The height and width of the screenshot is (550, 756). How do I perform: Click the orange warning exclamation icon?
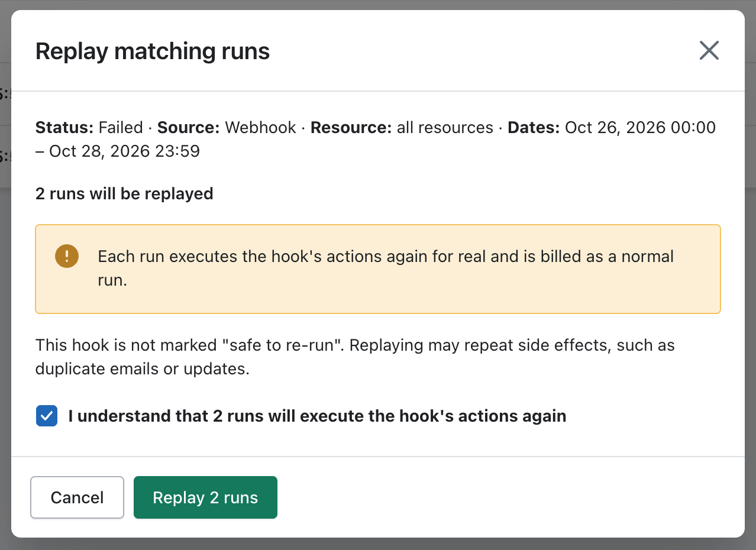67,256
